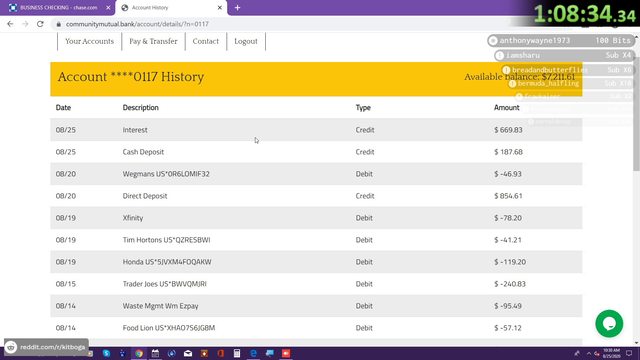Select the Wegmans US*0R6LOMIF32 transaction
Screen dimensions: 640x360
click(x=166, y=174)
